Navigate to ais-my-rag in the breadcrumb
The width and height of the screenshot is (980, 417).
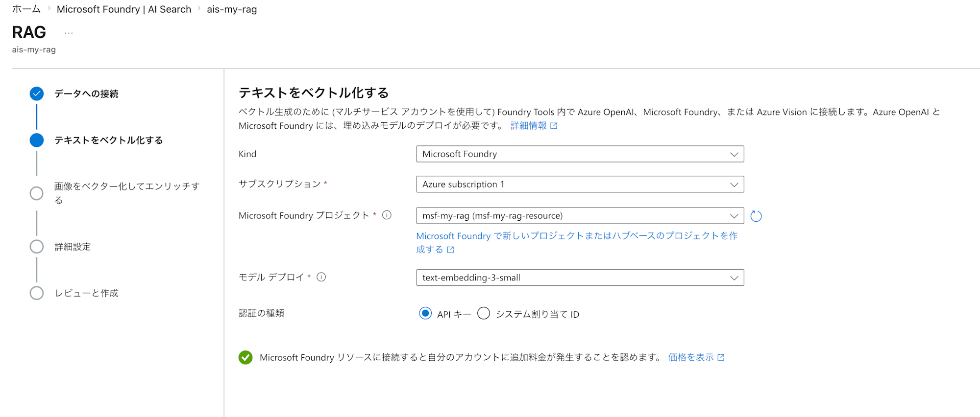pos(232,9)
